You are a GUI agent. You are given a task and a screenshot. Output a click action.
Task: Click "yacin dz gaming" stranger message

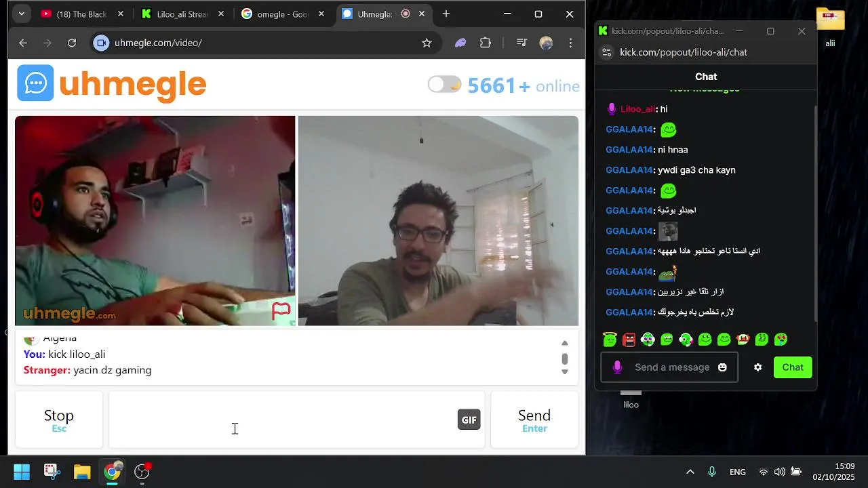tap(113, 370)
